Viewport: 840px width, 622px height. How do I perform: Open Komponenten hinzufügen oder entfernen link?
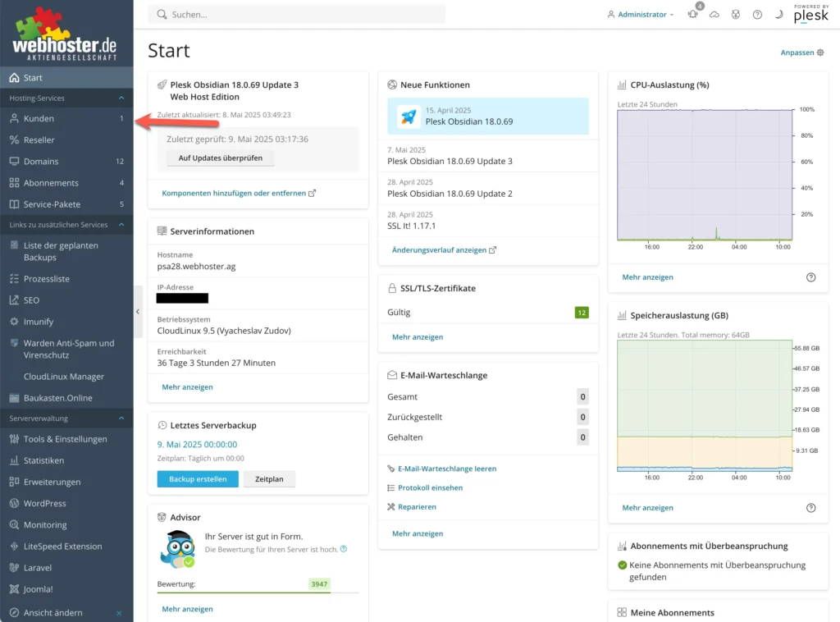[x=239, y=194]
